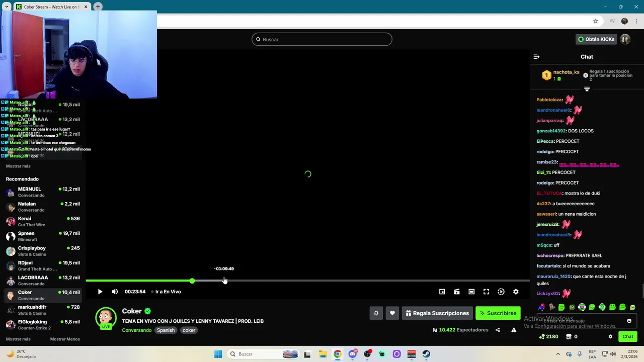Click the taskbar Buscar search box
This screenshot has height=362, width=644.
263,354
